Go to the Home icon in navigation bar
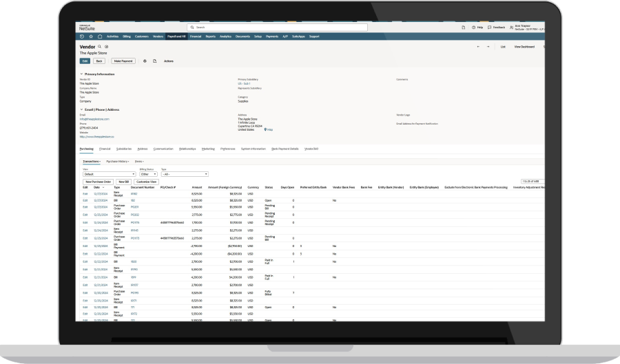This screenshot has width=620, height=364. [100, 36]
